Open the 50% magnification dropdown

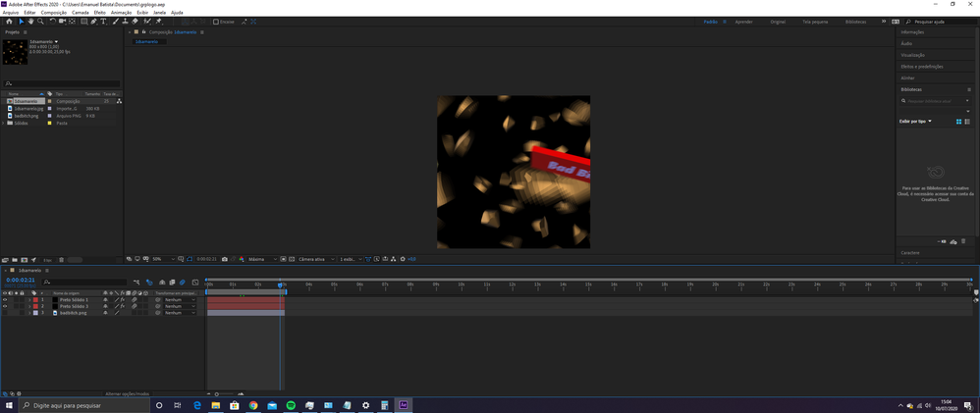pyautogui.click(x=164, y=259)
